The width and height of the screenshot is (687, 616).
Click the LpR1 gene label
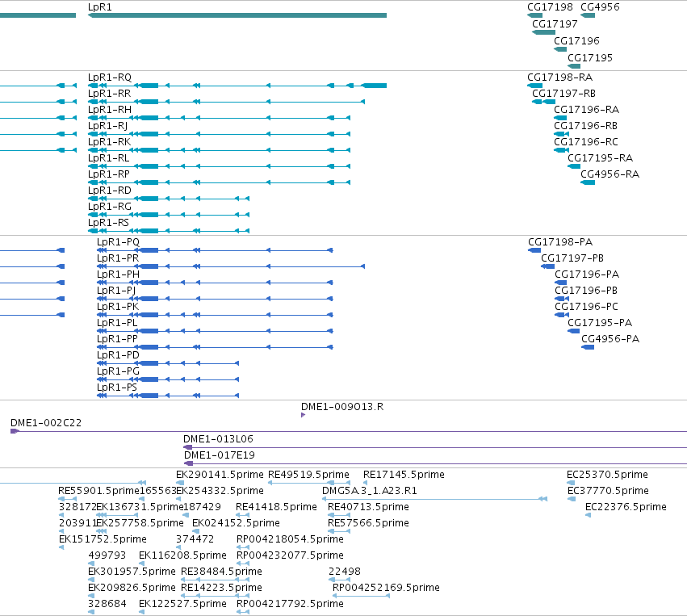pos(100,7)
